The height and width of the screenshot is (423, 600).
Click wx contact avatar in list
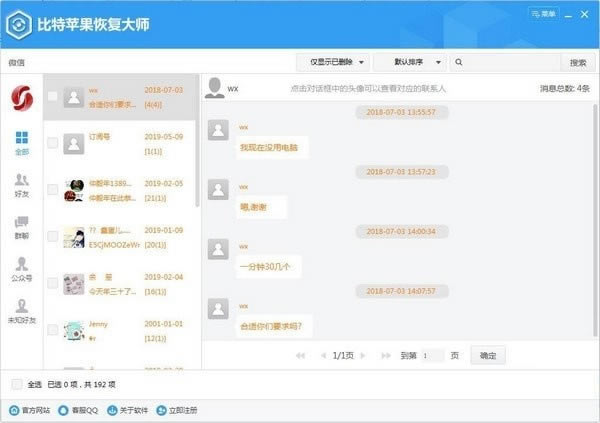coord(74,97)
